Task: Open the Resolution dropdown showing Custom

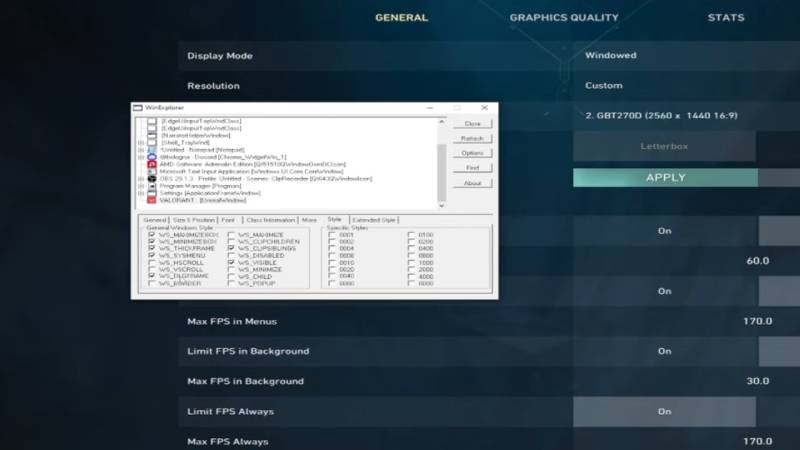Action: point(686,85)
